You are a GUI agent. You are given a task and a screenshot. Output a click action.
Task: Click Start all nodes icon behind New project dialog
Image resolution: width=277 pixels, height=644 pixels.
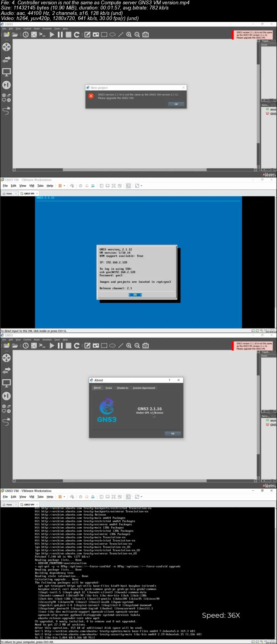[52, 35]
